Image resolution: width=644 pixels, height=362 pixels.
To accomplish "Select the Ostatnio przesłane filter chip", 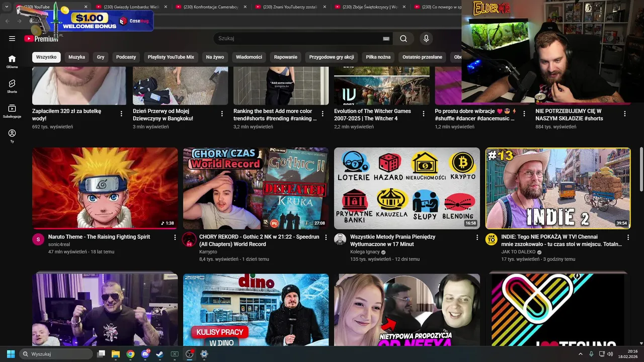I will coord(422,57).
